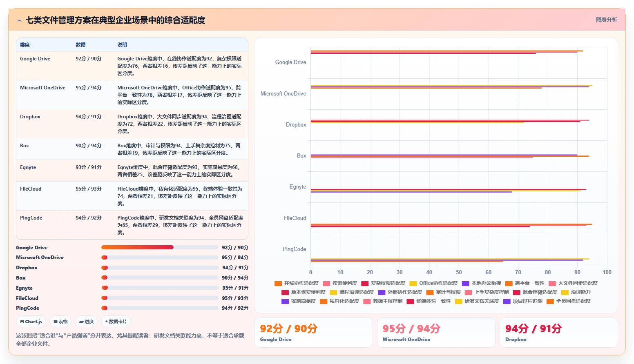Click PingCode progress bar

[x=160, y=308]
